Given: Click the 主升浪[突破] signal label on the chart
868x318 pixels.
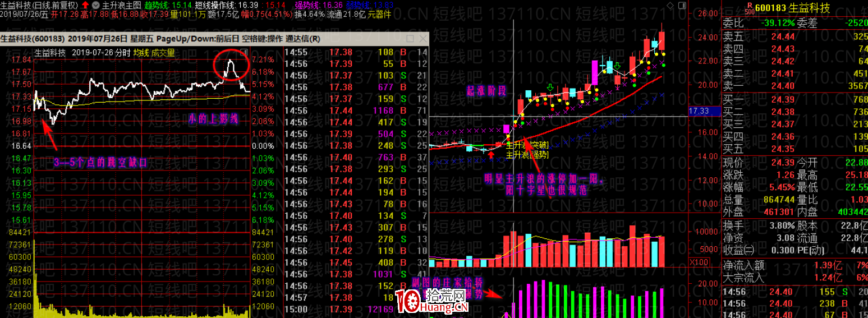Looking at the screenshot, I should pyautogui.click(x=528, y=144).
